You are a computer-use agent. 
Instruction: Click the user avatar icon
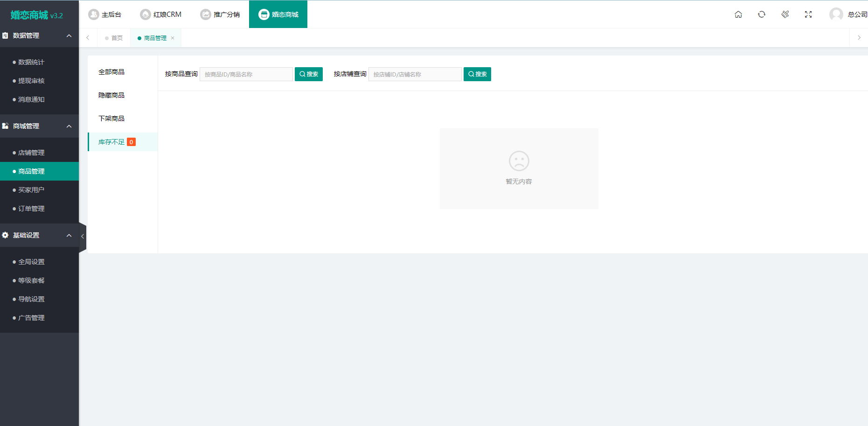pos(836,14)
